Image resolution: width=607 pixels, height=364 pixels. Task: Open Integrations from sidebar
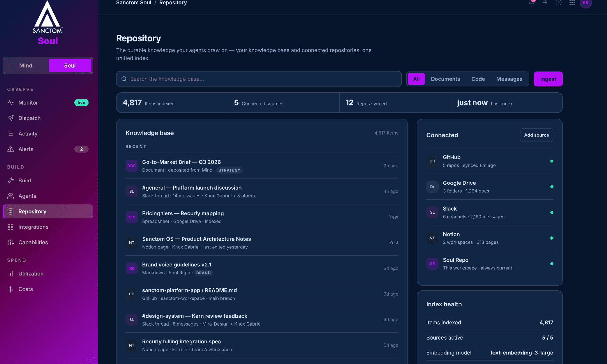coord(48,227)
